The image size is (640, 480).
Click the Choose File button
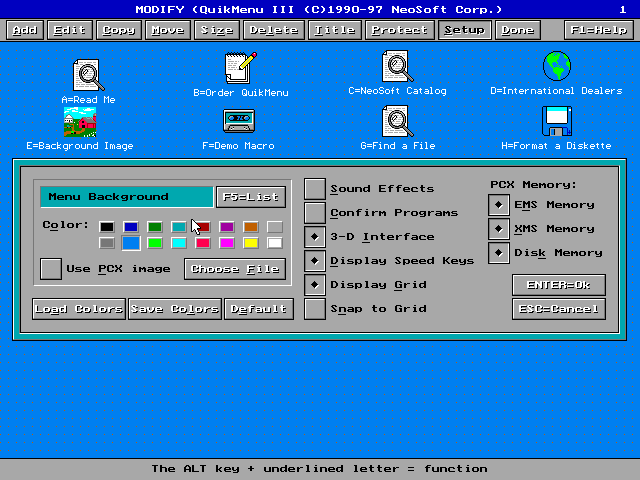pos(235,269)
